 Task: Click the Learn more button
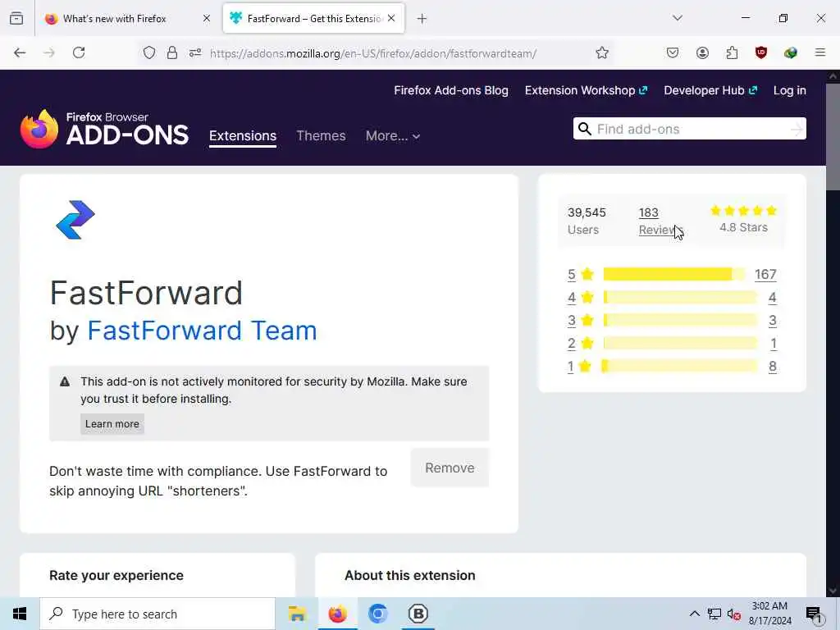112,424
